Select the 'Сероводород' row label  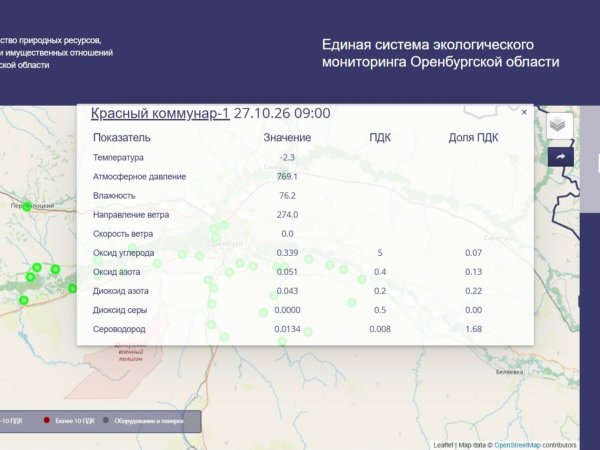[119, 329]
